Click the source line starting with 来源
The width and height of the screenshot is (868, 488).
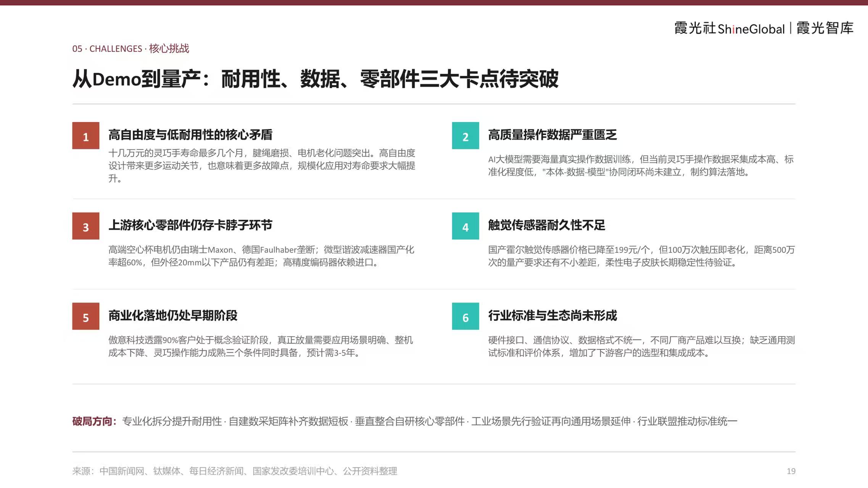click(x=235, y=471)
